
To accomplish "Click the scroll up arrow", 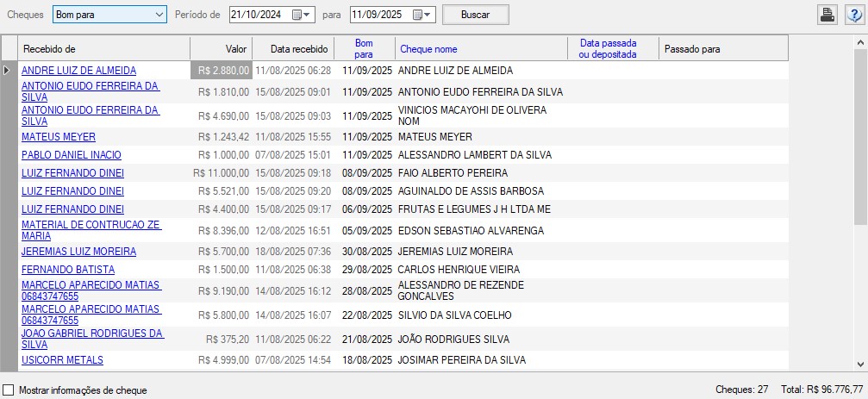I will (x=860, y=41).
